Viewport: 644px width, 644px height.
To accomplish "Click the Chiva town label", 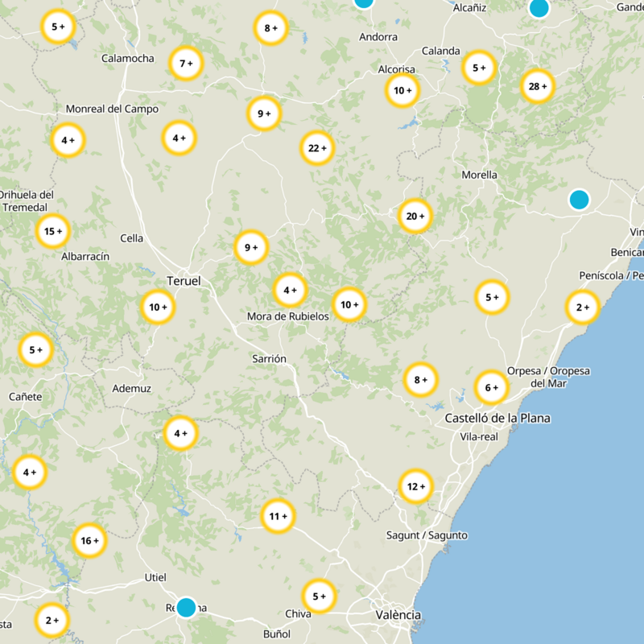I will click(298, 613).
